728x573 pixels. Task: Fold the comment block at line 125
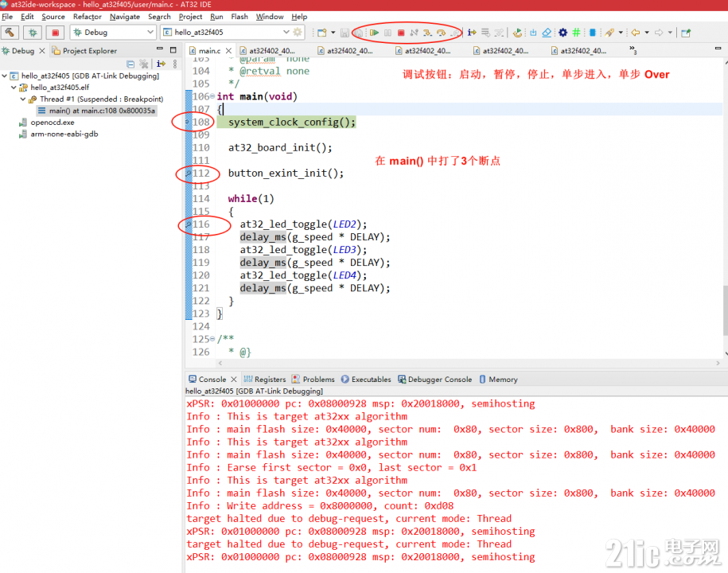pos(212,339)
